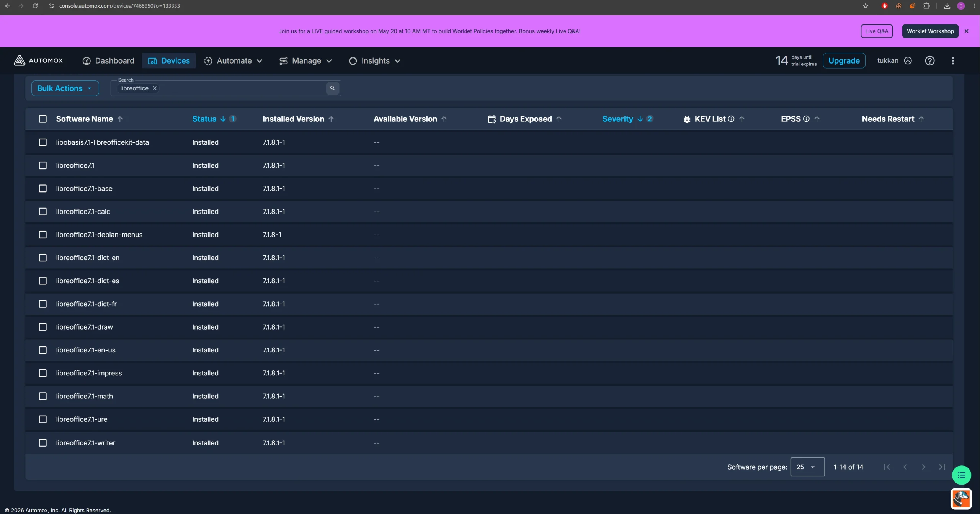The height and width of the screenshot is (514, 980).
Task: Open the Dashboard page
Action: click(x=108, y=60)
